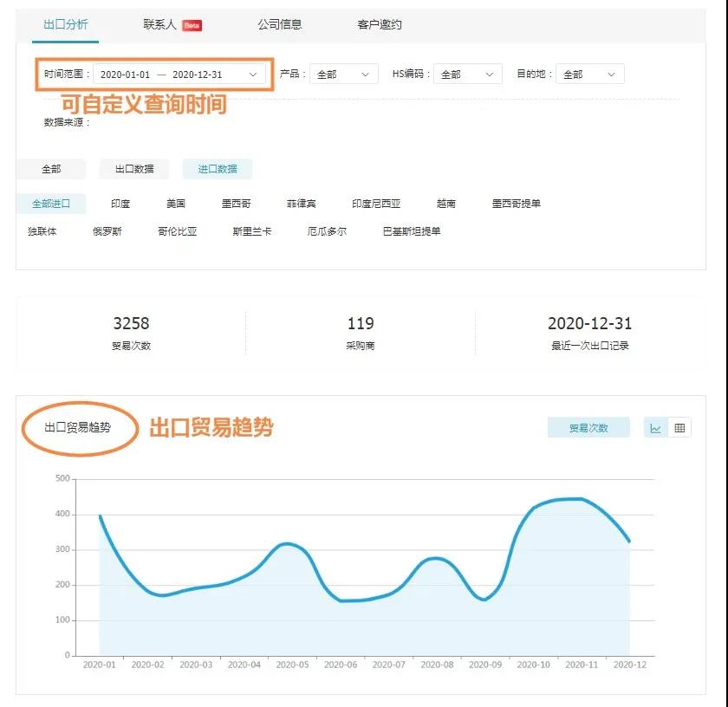Click the 2020-11 peak on trend chart
This screenshot has width=728, height=707.
click(581, 499)
